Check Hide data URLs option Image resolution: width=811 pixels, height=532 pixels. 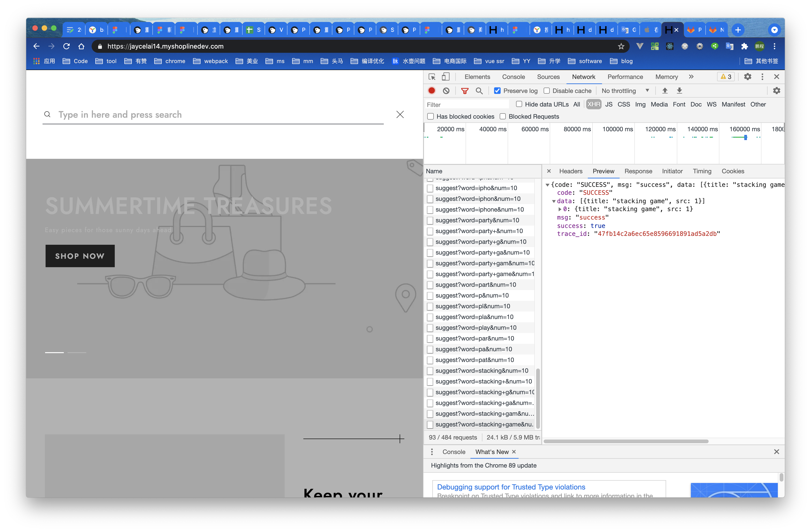519,104
